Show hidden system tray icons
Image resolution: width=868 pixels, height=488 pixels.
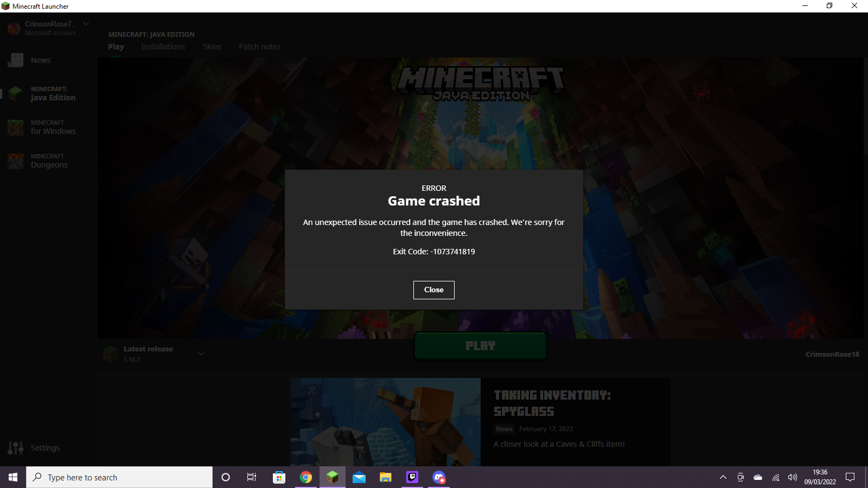pyautogui.click(x=723, y=477)
